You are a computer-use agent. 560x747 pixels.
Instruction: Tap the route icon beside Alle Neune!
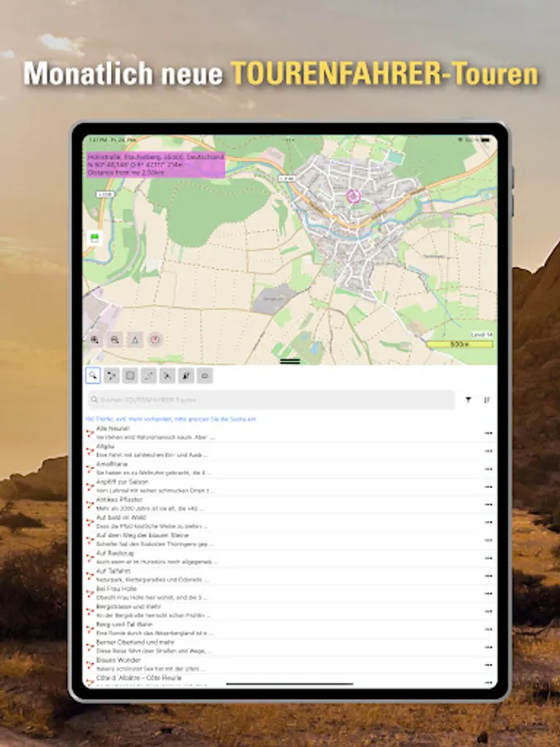90,433
